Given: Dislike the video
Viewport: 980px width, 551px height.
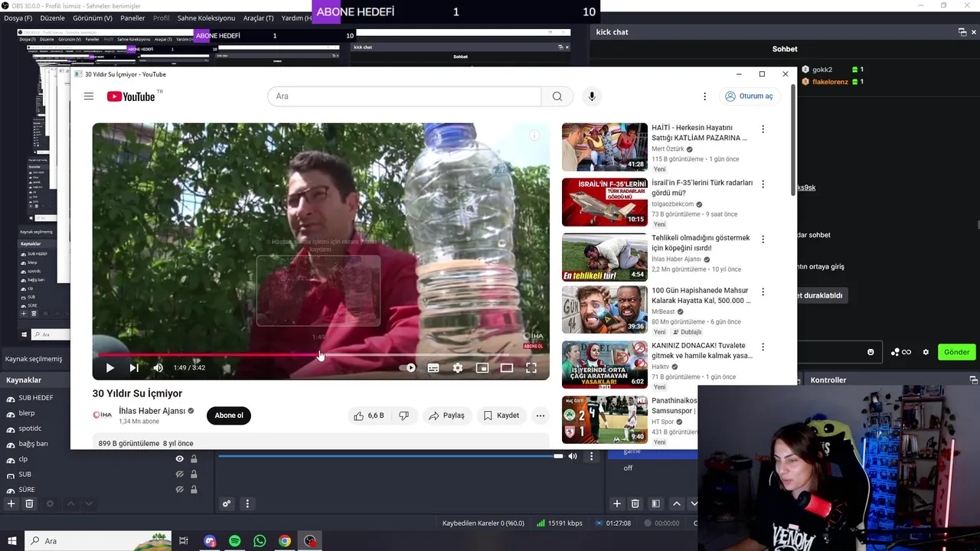Looking at the screenshot, I should tap(403, 416).
